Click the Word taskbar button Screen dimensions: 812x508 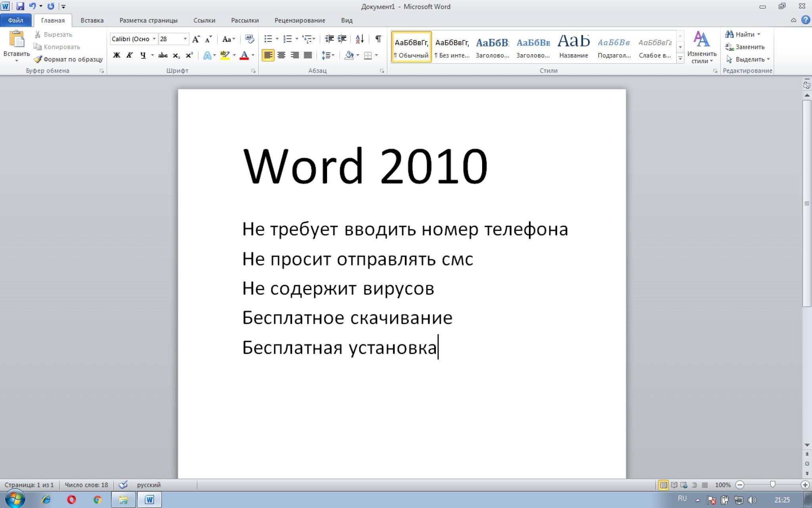(x=149, y=499)
